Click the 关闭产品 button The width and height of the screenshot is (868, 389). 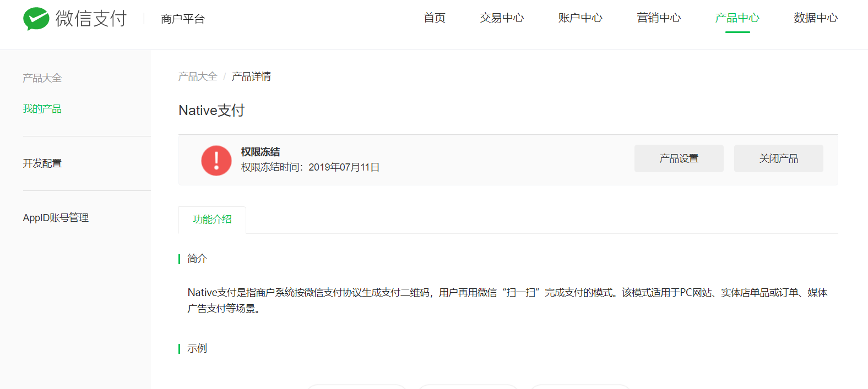(x=779, y=158)
